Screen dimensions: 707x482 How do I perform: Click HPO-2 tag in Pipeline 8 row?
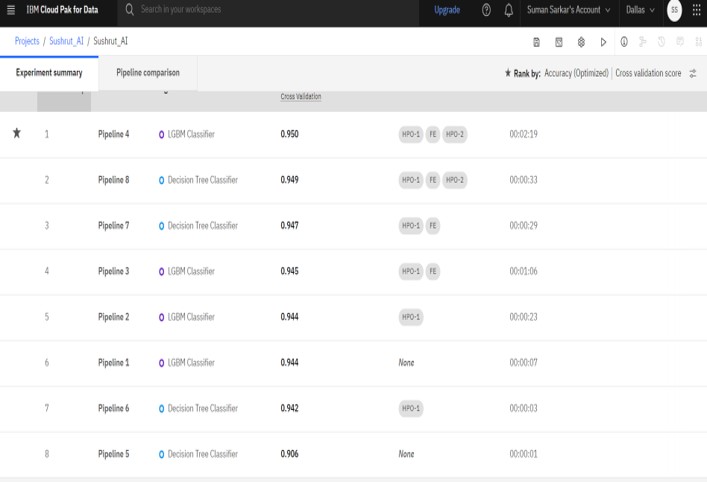pos(454,180)
